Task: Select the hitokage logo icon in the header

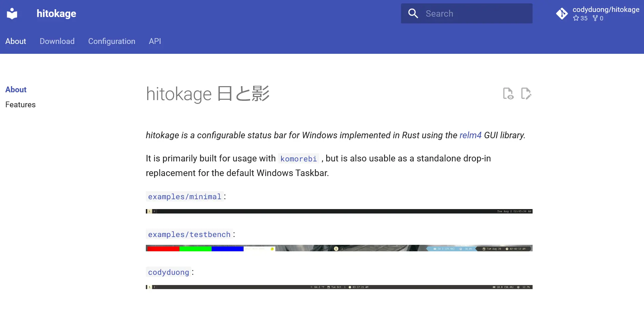Action: pyautogui.click(x=12, y=13)
